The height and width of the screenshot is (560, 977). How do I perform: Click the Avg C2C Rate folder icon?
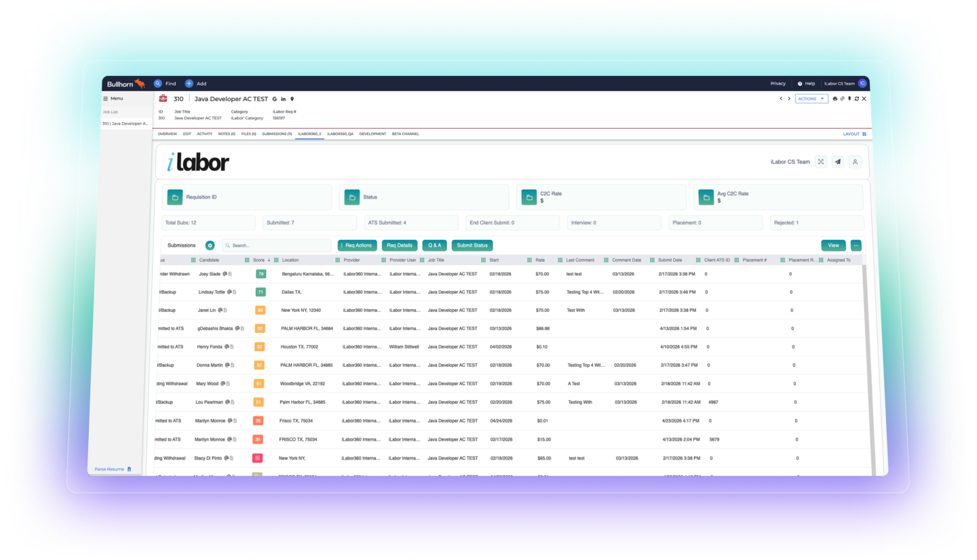(x=706, y=197)
